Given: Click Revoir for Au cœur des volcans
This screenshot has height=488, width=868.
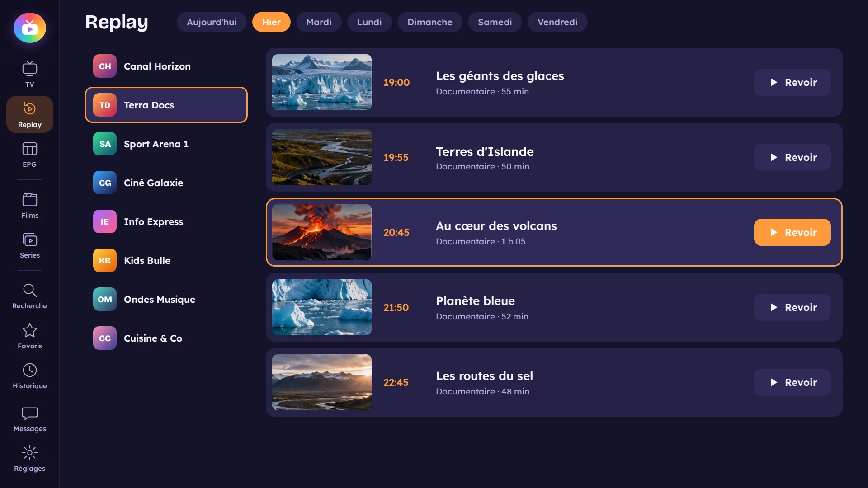Looking at the screenshot, I should click(x=792, y=232).
